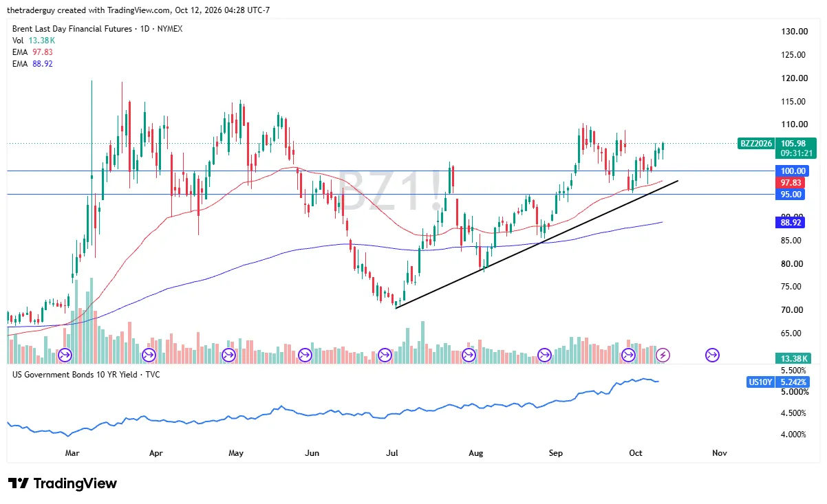This screenshot has height=504, width=827.
Task: Click the TradingView logo
Action: (62, 483)
